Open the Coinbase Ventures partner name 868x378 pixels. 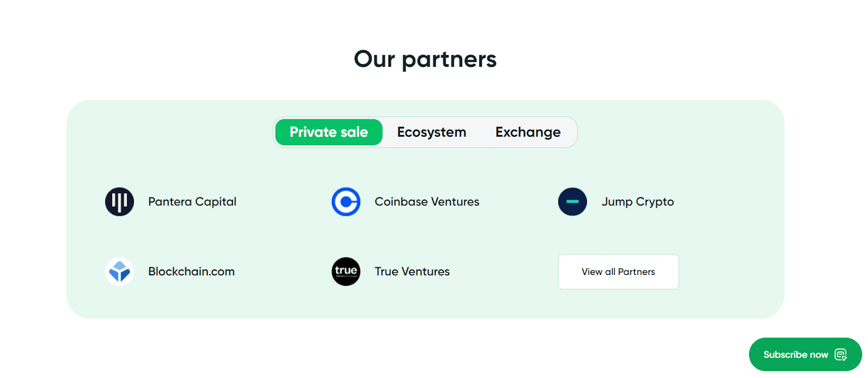coord(427,202)
